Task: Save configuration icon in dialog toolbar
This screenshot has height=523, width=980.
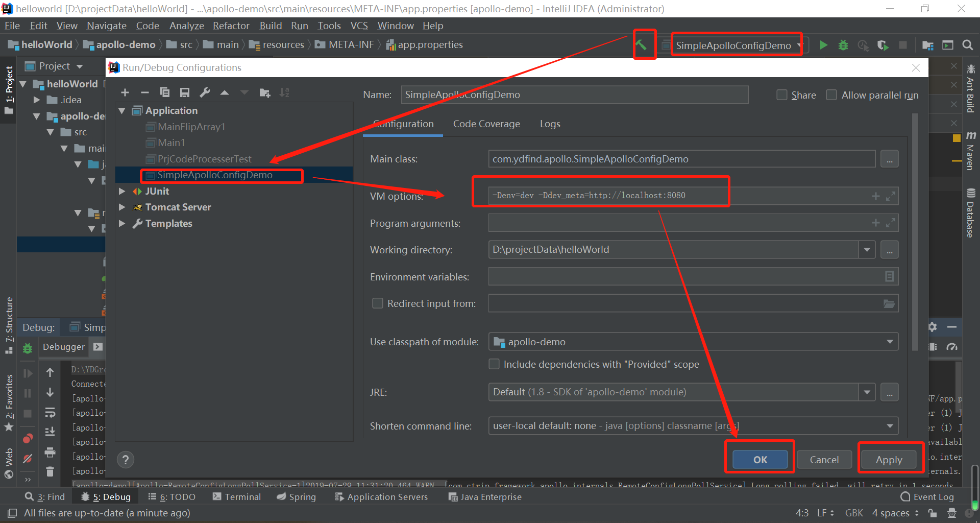Action: pos(185,92)
